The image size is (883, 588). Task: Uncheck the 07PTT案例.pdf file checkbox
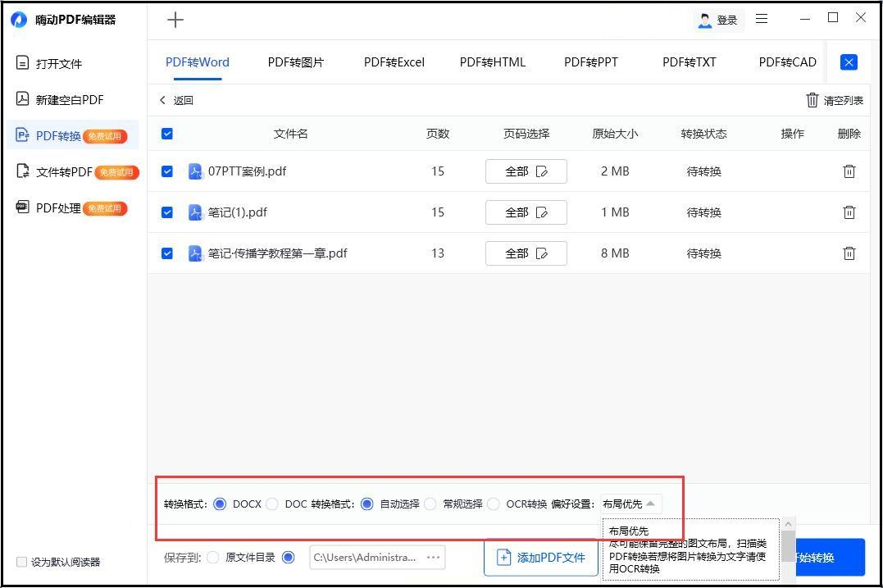tap(167, 171)
